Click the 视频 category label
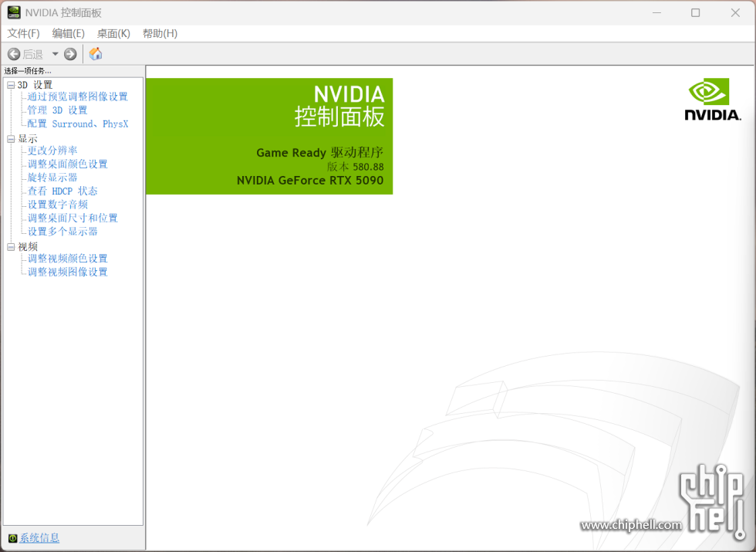This screenshot has width=756, height=552. (28, 247)
